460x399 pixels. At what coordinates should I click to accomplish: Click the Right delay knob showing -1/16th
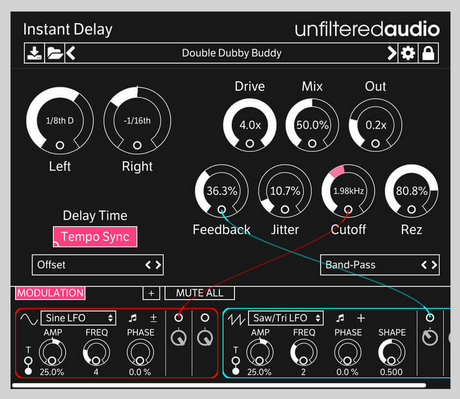137,120
